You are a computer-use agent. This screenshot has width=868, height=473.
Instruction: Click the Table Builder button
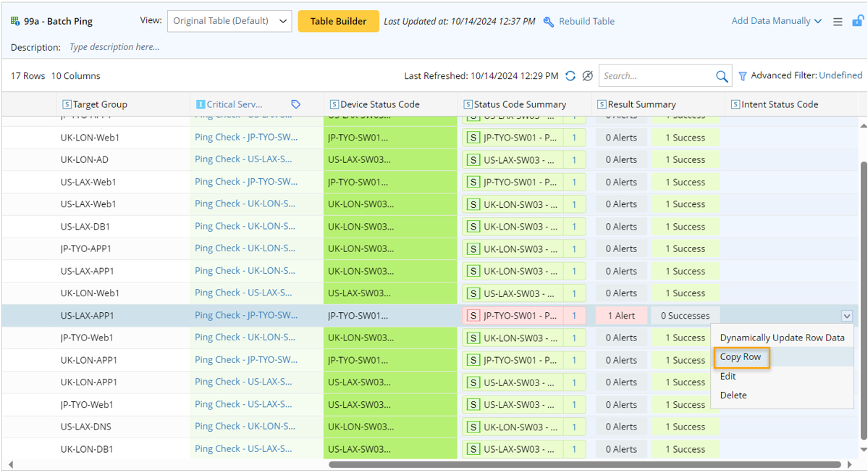[338, 21]
